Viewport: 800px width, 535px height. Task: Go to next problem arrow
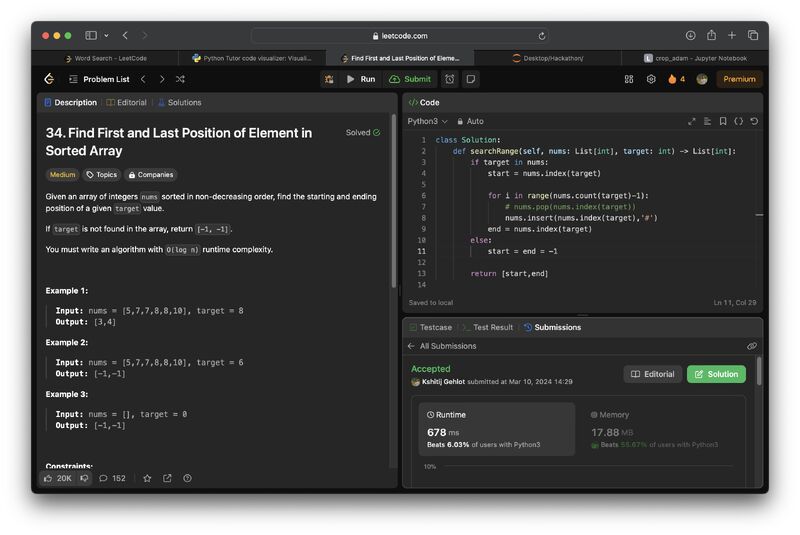tap(162, 79)
